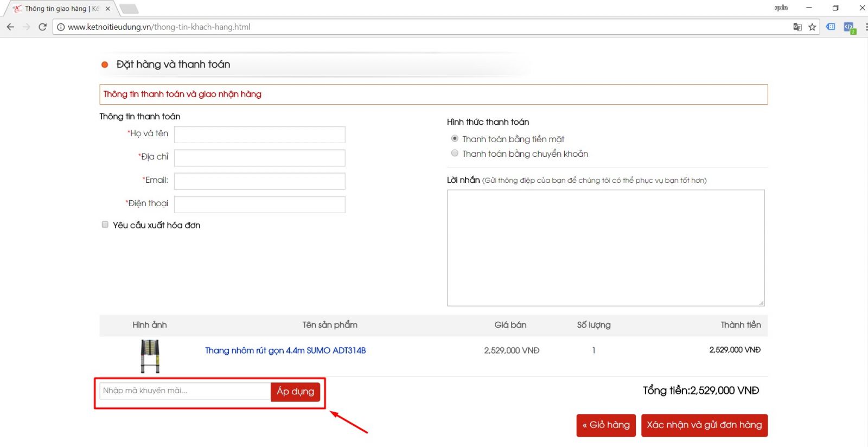
Task: Open the code extension icon with badge
Action: point(849,27)
